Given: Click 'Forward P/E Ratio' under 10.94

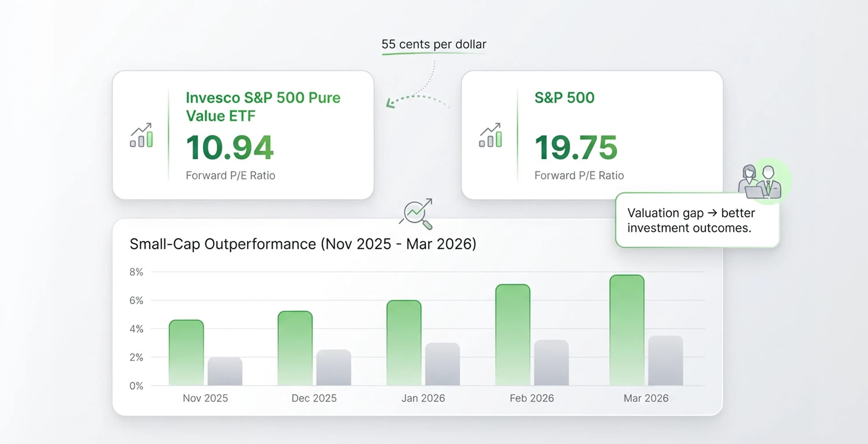Looking at the screenshot, I should click(x=231, y=175).
